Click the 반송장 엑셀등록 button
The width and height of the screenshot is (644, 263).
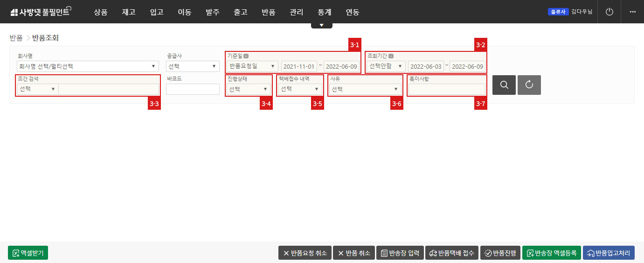(x=552, y=253)
